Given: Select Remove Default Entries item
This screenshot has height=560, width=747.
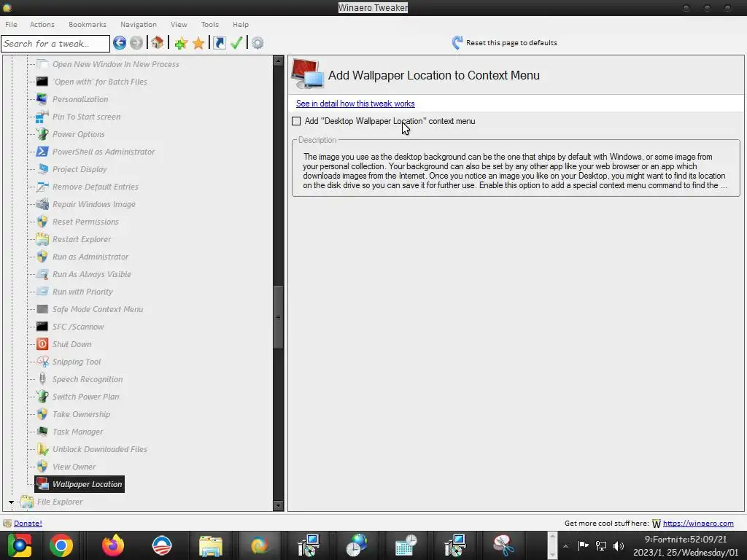Looking at the screenshot, I should 96,187.
